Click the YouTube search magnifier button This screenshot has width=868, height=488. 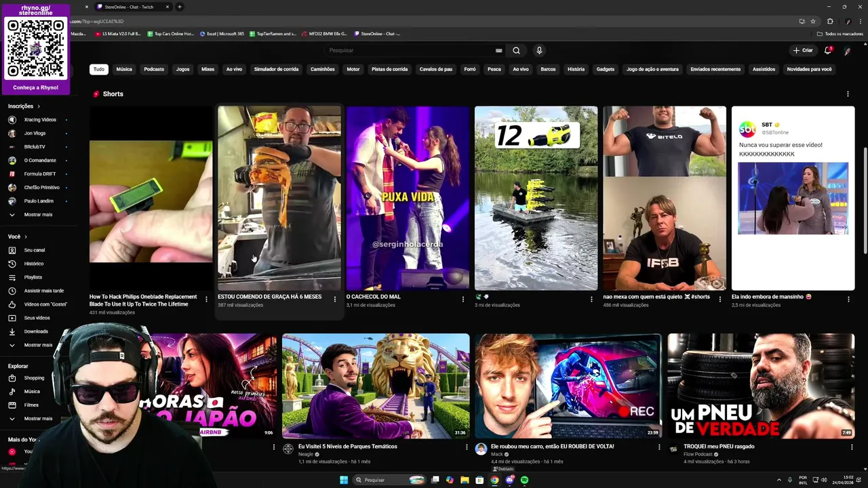click(516, 50)
